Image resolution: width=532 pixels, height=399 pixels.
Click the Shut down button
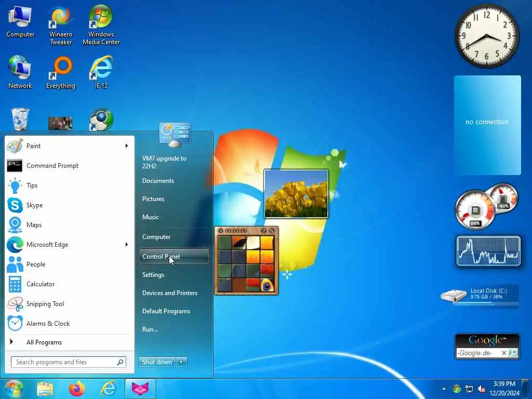pyautogui.click(x=157, y=362)
